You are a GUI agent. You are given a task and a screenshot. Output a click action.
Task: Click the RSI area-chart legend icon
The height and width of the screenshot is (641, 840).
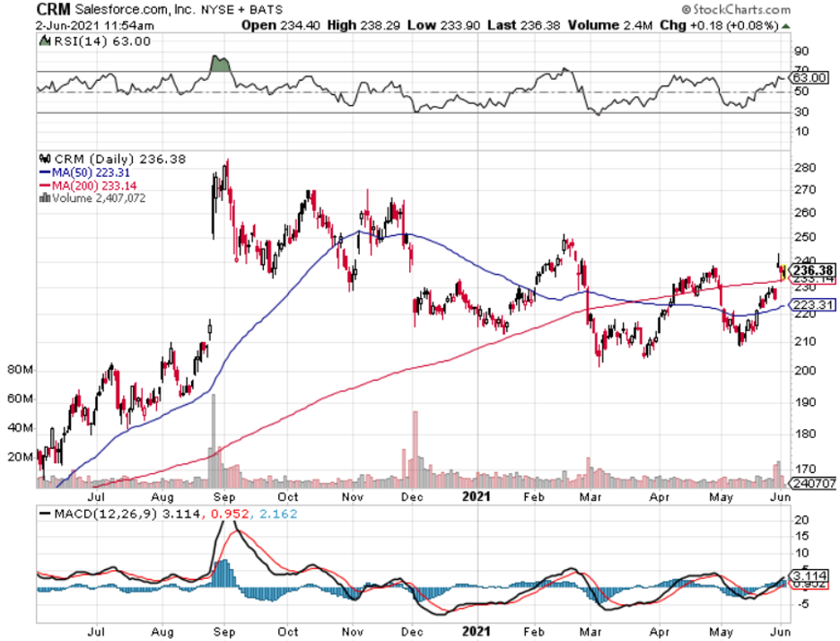pyautogui.click(x=45, y=40)
